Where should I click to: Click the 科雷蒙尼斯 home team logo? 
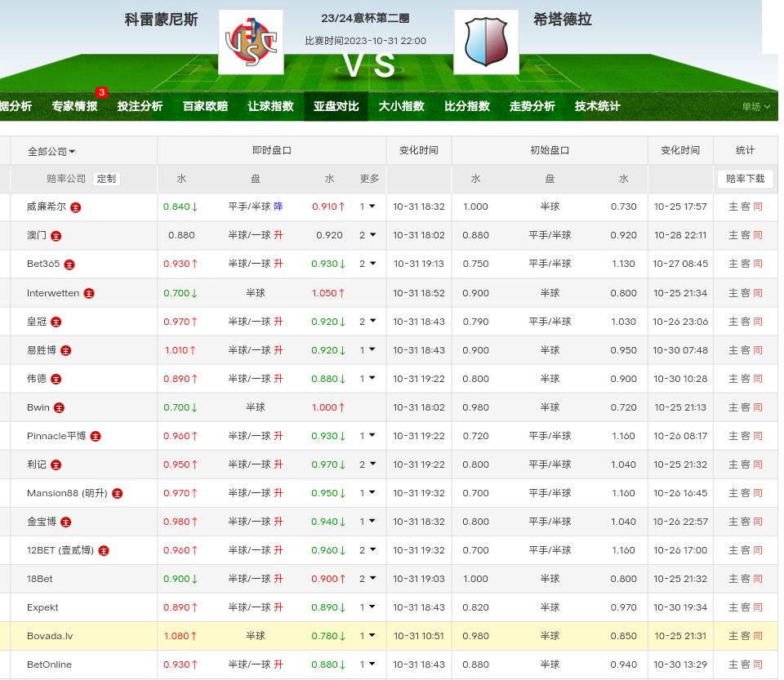tap(251, 42)
